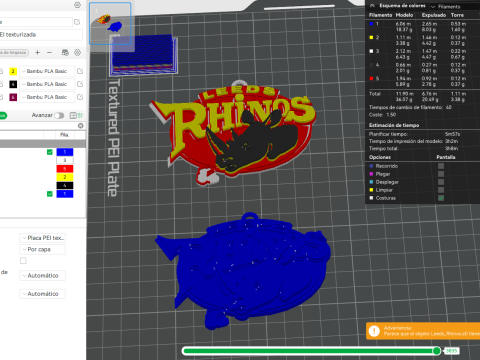Image resolution: width=480 pixels, height=360 pixels.
Task: Enable the Plegar display checkbox
Action: pos(441,174)
